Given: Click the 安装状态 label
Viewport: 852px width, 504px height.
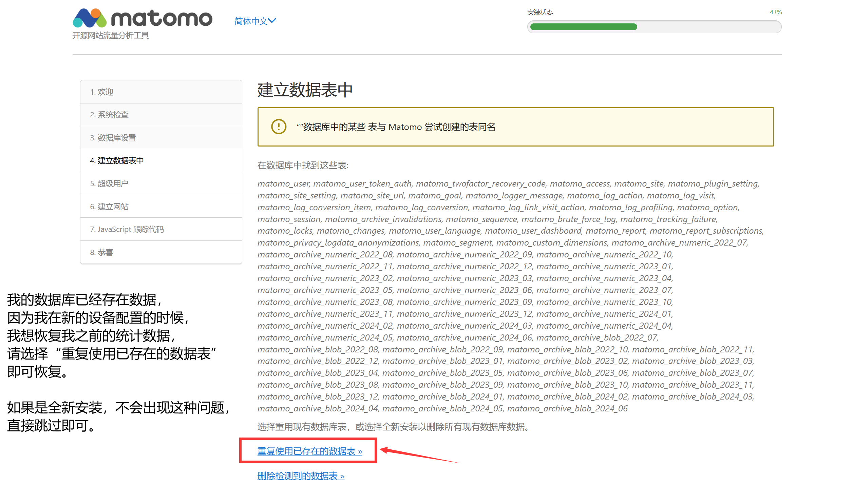Looking at the screenshot, I should 540,12.
